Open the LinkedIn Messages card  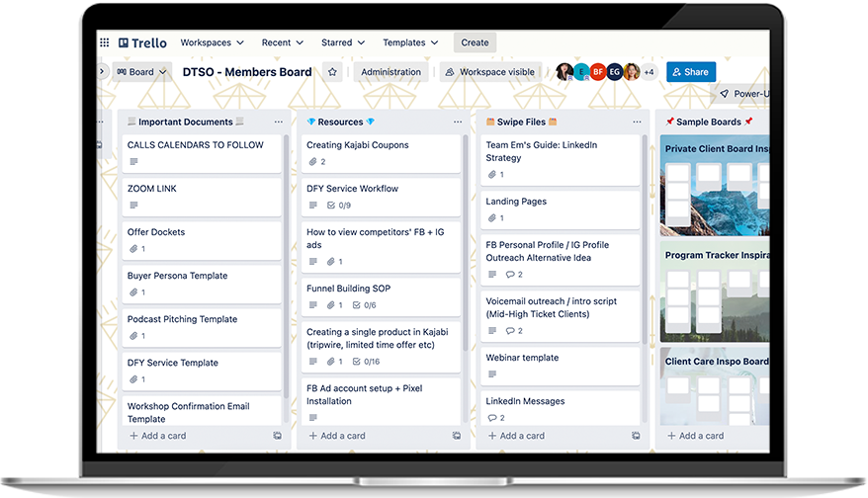click(x=561, y=408)
